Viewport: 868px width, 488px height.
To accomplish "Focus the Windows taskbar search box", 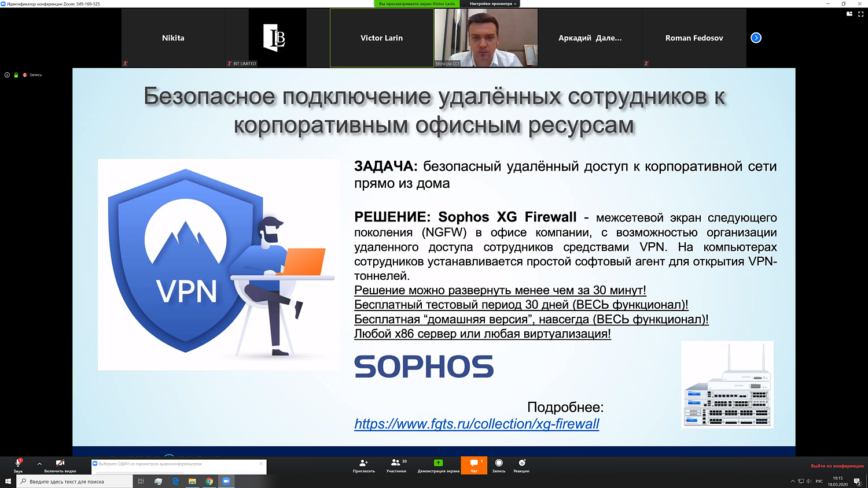I will pyautogui.click(x=75, y=481).
